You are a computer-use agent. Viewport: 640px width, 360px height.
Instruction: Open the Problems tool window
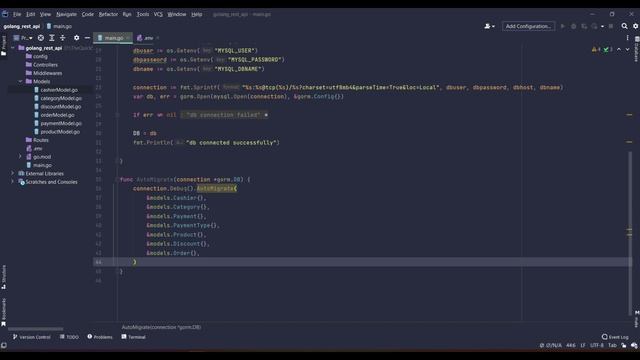pyautogui.click(x=100, y=337)
